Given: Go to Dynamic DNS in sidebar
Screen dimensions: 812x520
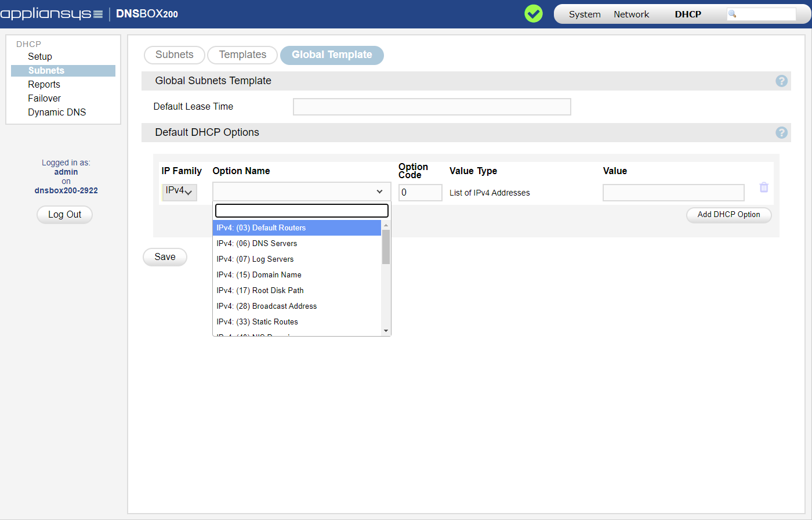Looking at the screenshot, I should pyautogui.click(x=57, y=113).
